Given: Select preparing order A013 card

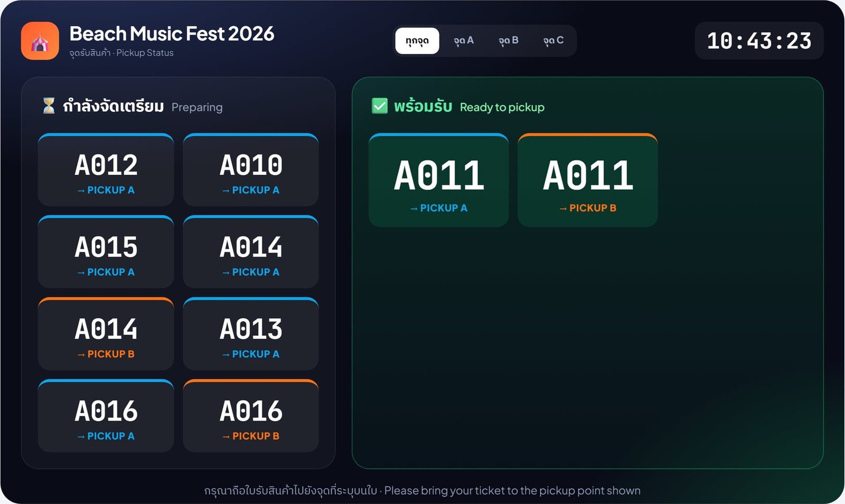Looking at the screenshot, I should point(251,334).
